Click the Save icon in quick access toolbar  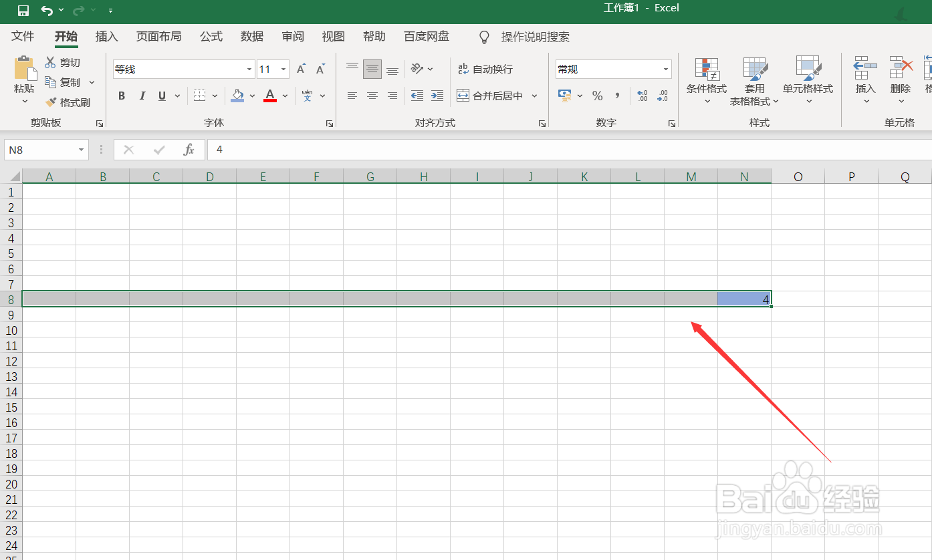23,10
